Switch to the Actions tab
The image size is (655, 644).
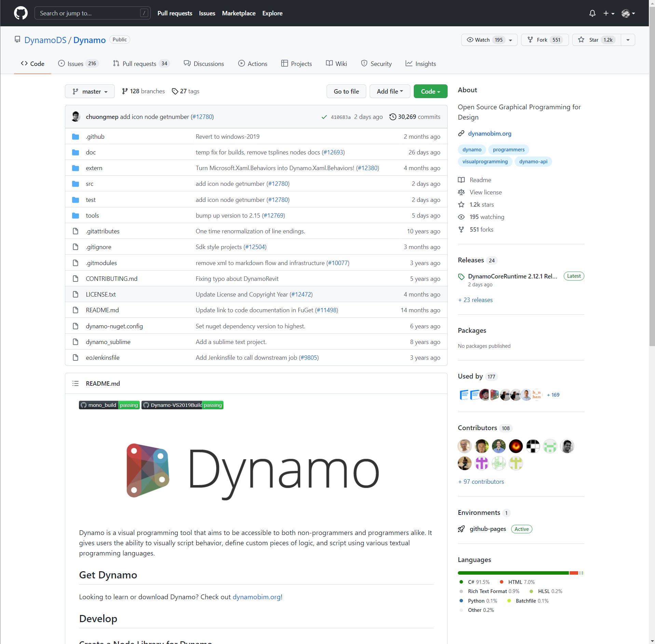click(x=253, y=64)
